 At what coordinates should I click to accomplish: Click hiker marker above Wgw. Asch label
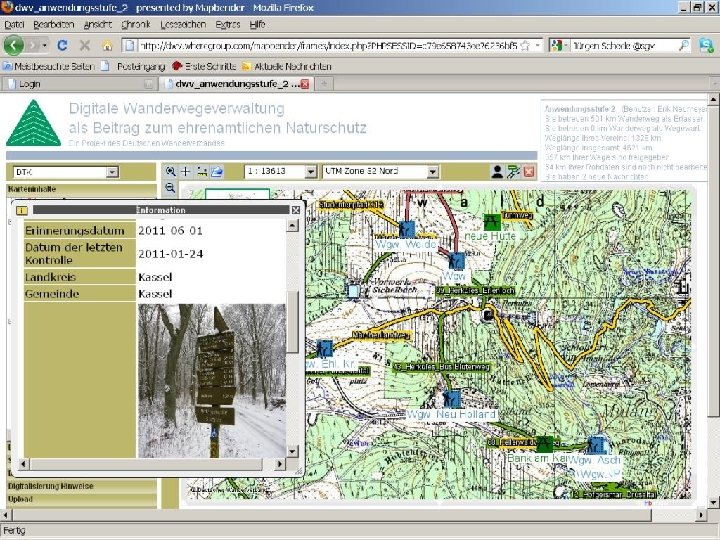(x=596, y=445)
